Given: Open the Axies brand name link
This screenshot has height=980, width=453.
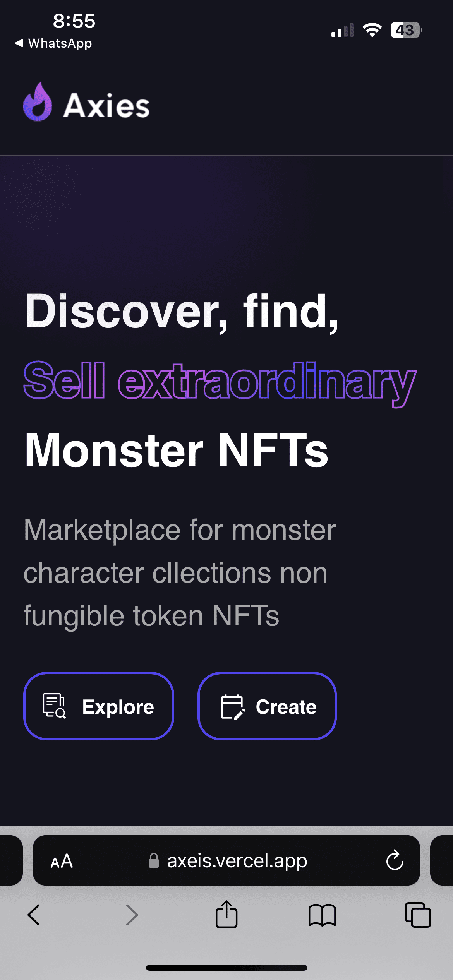Looking at the screenshot, I should [106, 106].
